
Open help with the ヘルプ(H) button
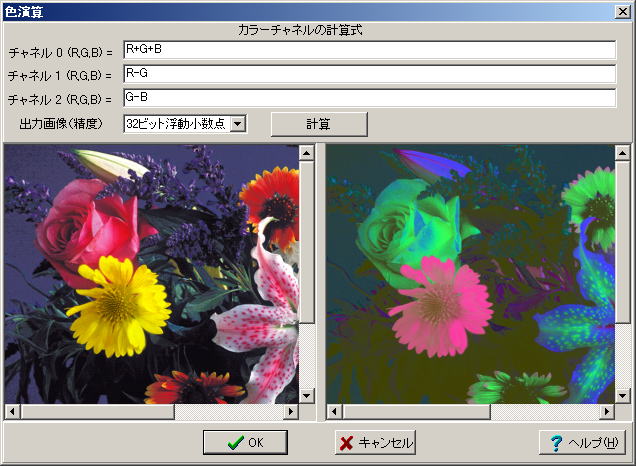(x=582, y=442)
